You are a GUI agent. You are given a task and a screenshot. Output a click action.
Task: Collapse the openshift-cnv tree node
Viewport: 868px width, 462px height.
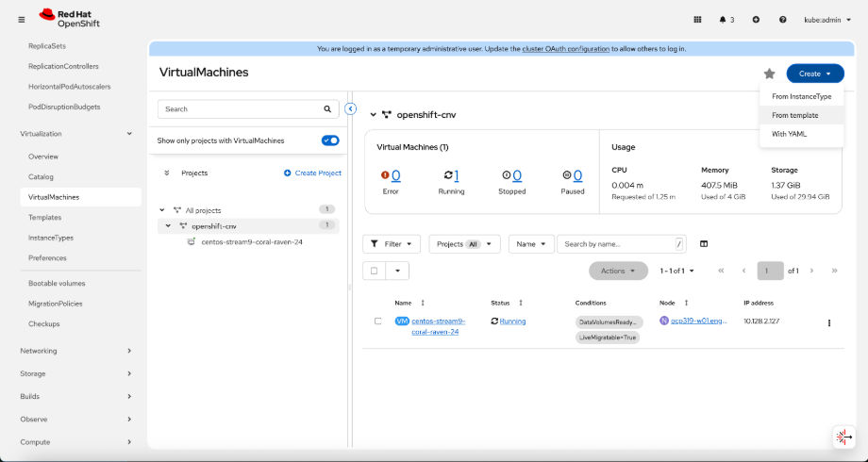coord(168,225)
